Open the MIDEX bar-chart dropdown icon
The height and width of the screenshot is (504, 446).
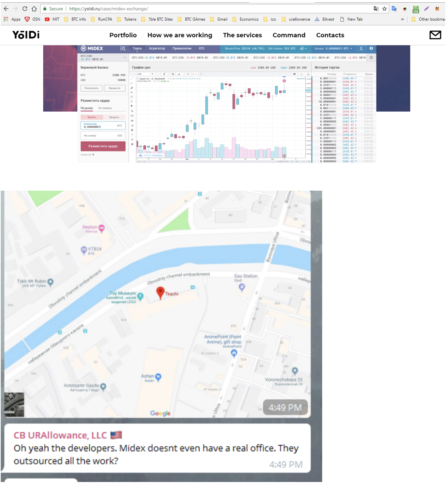pyautogui.click(x=303, y=49)
